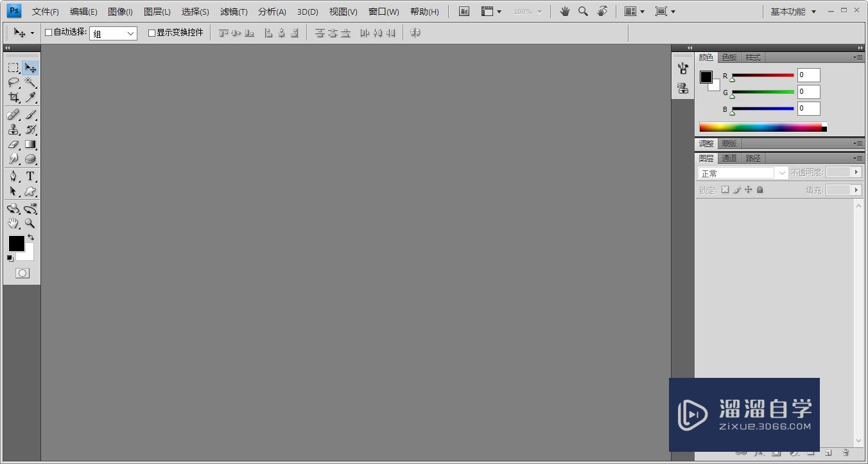Select the Brush tool
868x464 pixels.
[x=30, y=114]
